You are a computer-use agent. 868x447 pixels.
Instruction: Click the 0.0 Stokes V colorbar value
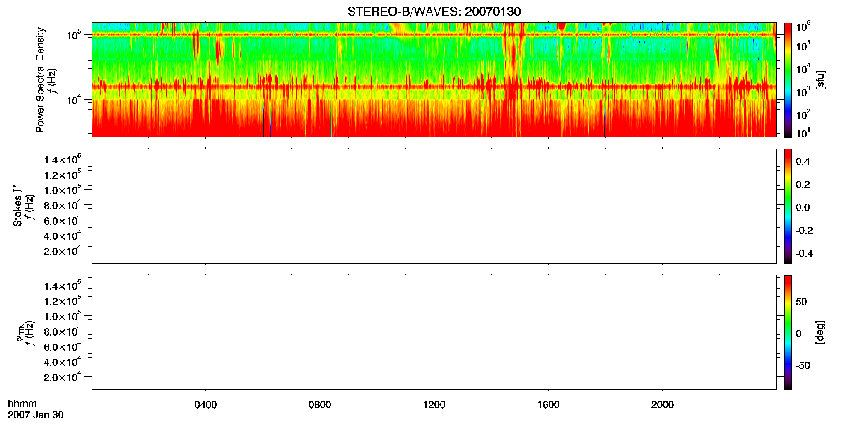point(803,208)
